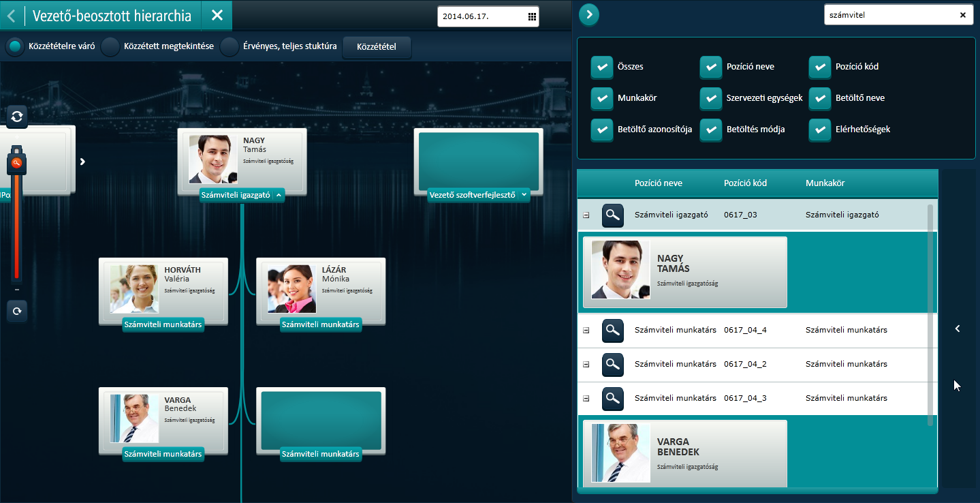Screen dimensions: 980x503
Task: Click the orange zoom slider handle
Action: (17, 162)
